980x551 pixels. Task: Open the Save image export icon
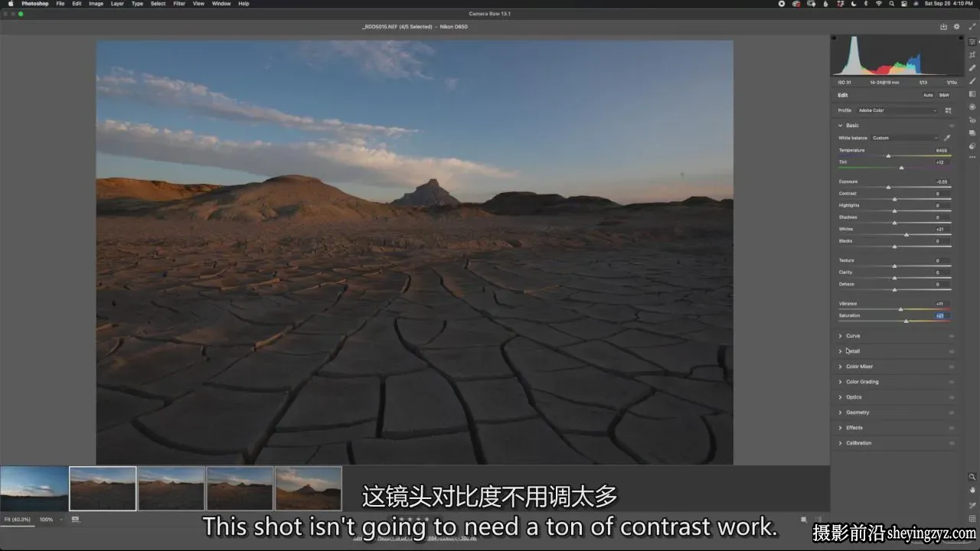coord(943,27)
